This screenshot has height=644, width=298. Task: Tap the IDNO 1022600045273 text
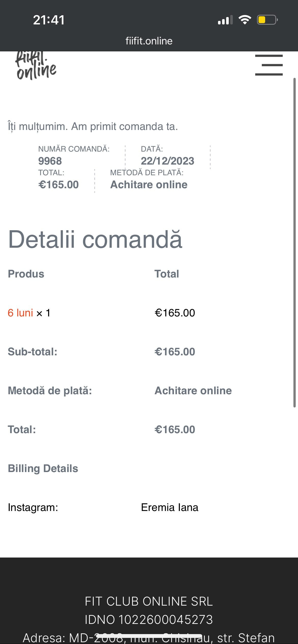[149, 620]
